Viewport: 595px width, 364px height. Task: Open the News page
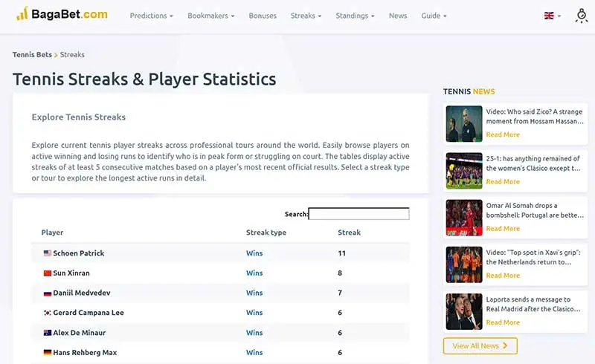(x=398, y=16)
